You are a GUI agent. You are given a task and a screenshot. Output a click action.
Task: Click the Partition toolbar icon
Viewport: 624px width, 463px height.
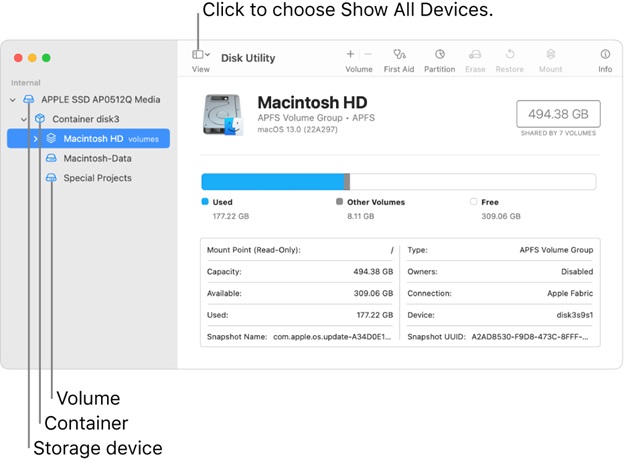point(439,55)
